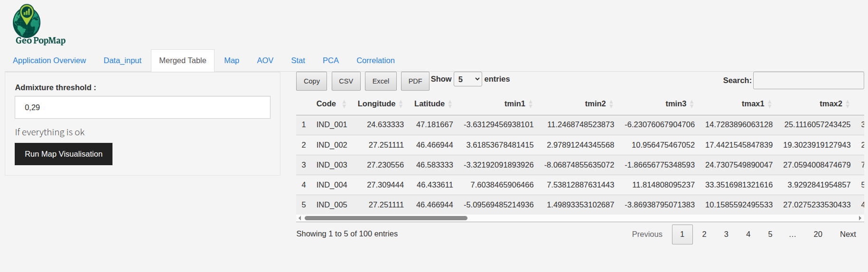Image resolution: width=868 pixels, height=272 pixels.
Task: Click cell IND_005 in Code column
Action: [x=332, y=205]
